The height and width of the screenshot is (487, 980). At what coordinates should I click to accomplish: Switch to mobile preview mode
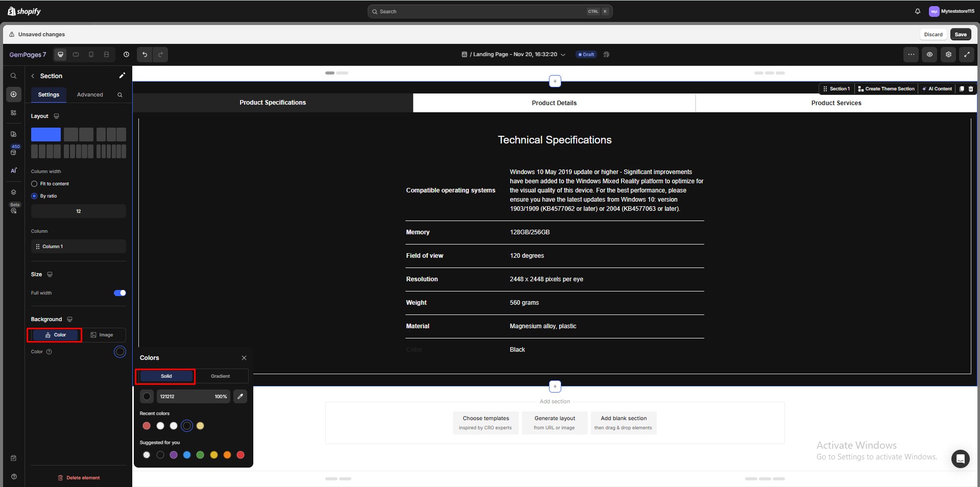[91, 55]
